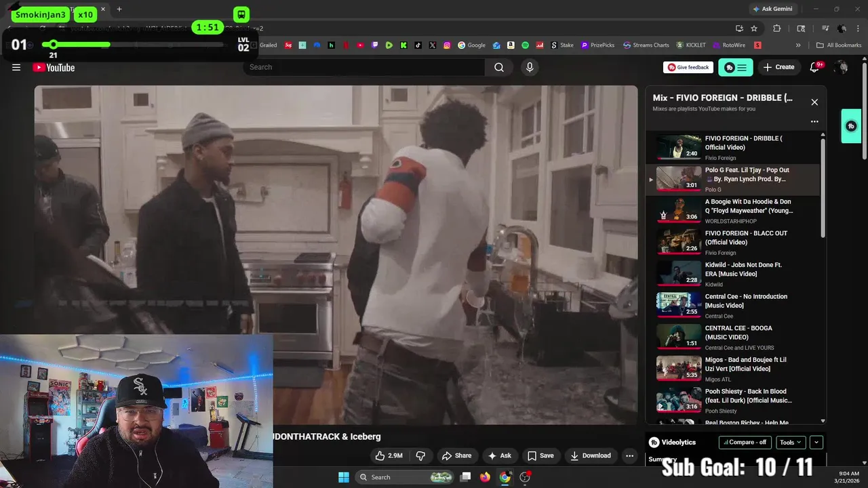Save the video to a playlist

coord(540,455)
